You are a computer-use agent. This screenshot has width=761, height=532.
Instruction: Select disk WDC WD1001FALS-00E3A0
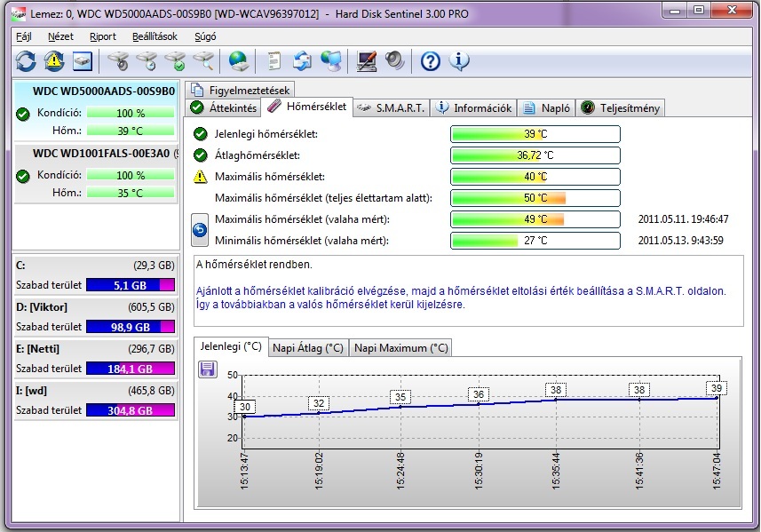96,173
